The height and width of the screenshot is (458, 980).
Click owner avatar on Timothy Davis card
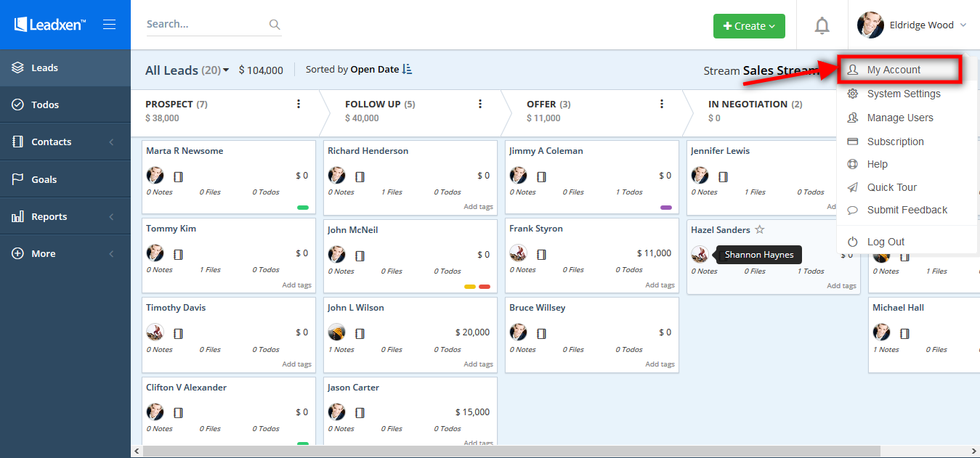[x=155, y=332]
